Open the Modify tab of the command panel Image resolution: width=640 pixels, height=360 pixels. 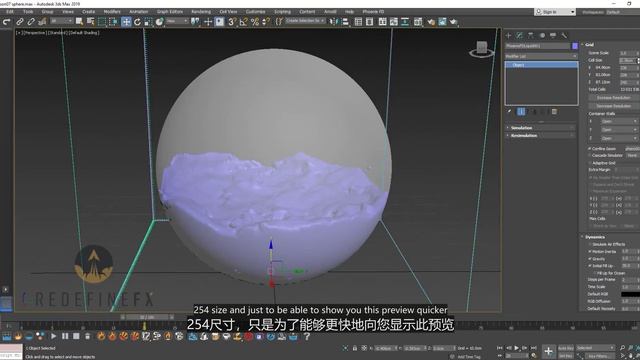[520, 36]
